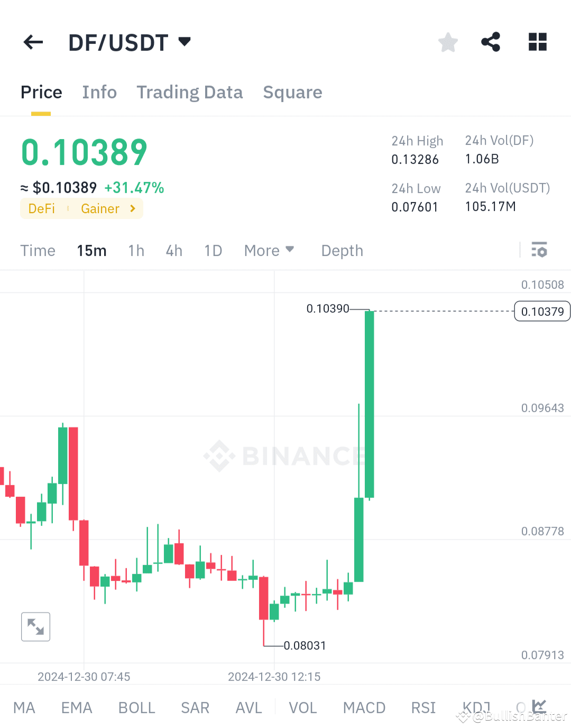Screen dimensions: 571x728
Task: Open the Square tab
Action: 292,92
